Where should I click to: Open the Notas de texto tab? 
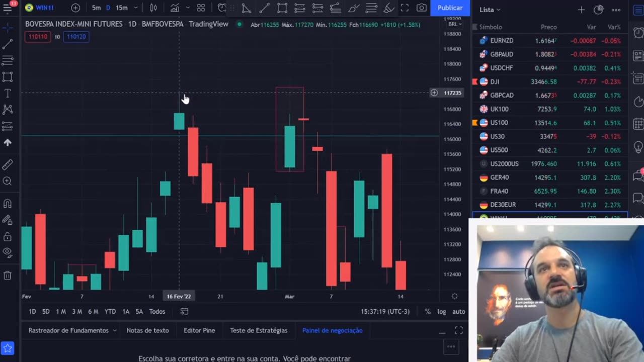[147, 330]
